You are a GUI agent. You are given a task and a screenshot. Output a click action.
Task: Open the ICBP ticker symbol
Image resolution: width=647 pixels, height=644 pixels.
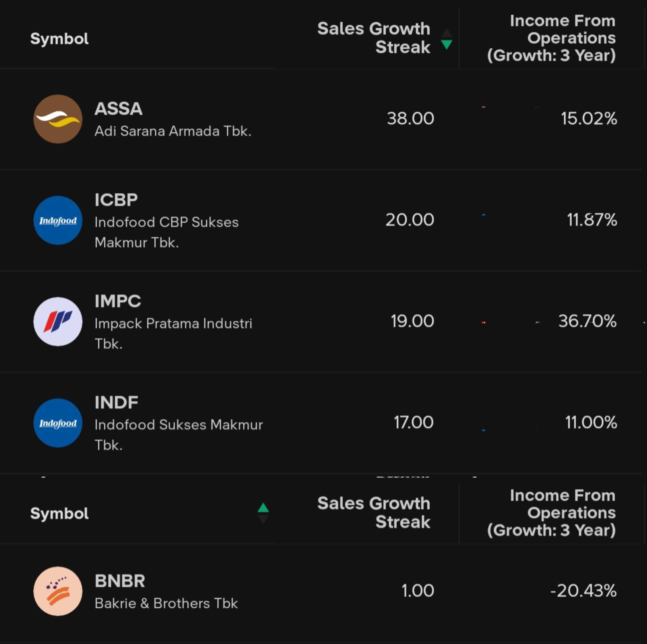coord(116,200)
